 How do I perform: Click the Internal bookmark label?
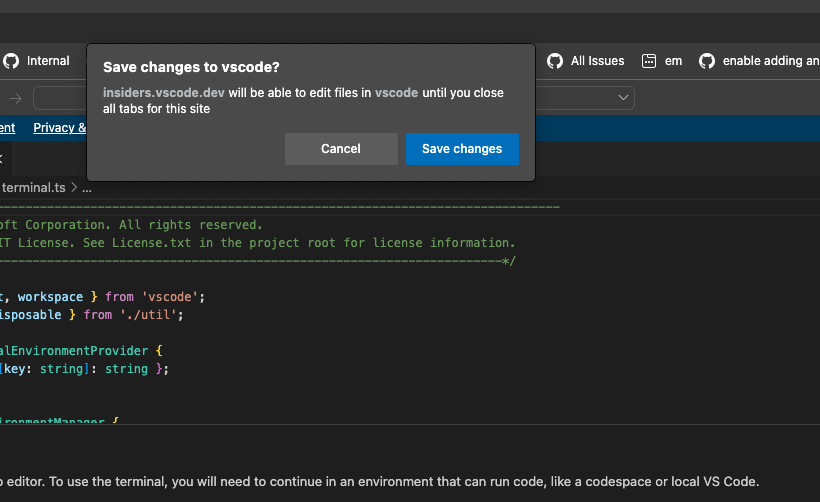[x=48, y=61]
